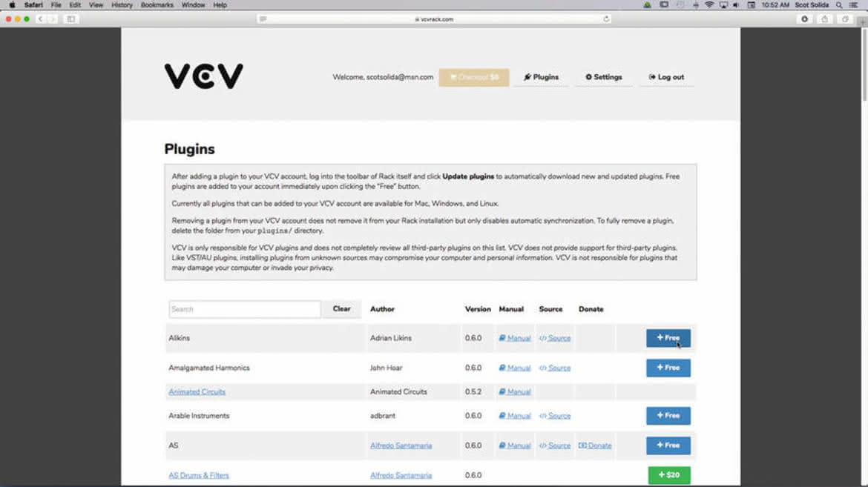
Task: Open the Bookmarks menu
Action: pyautogui.click(x=157, y=5)
